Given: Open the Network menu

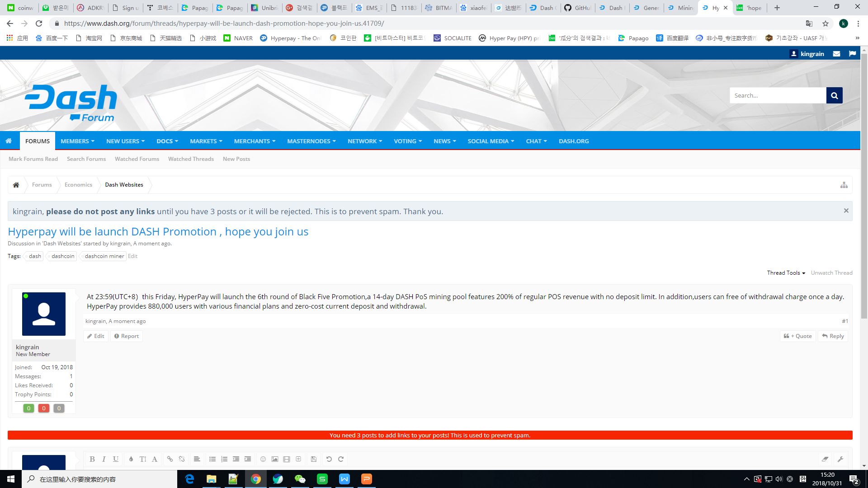Looking at the screenshot, I should coord(365,141).
